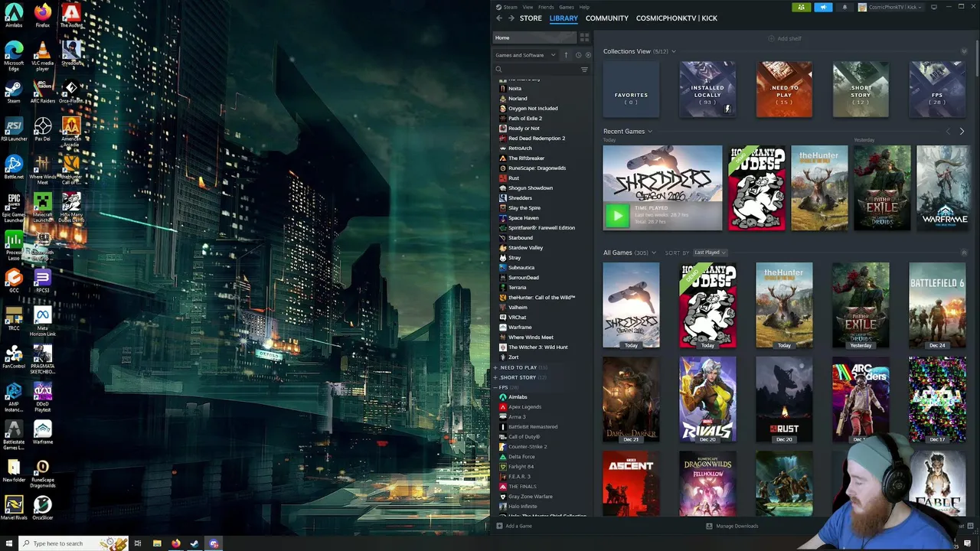Open the blue announcements megaphone button
980x551 pixels.
823,7
